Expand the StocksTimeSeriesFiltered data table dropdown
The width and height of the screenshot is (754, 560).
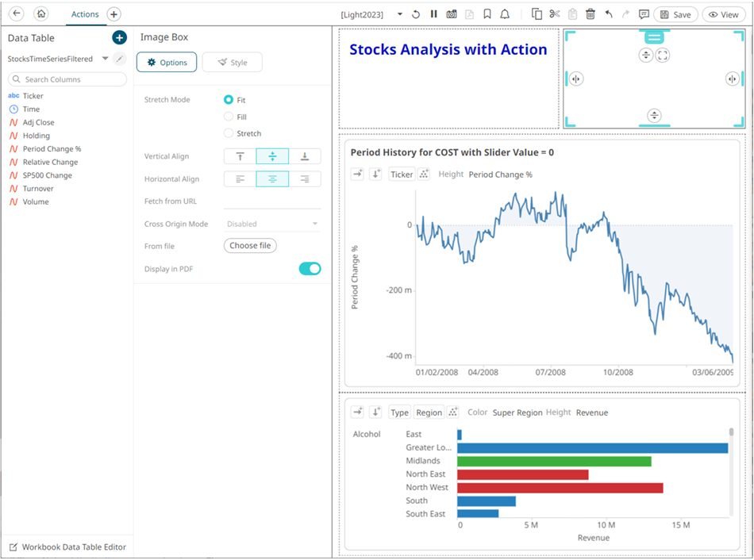click(105, 59)
